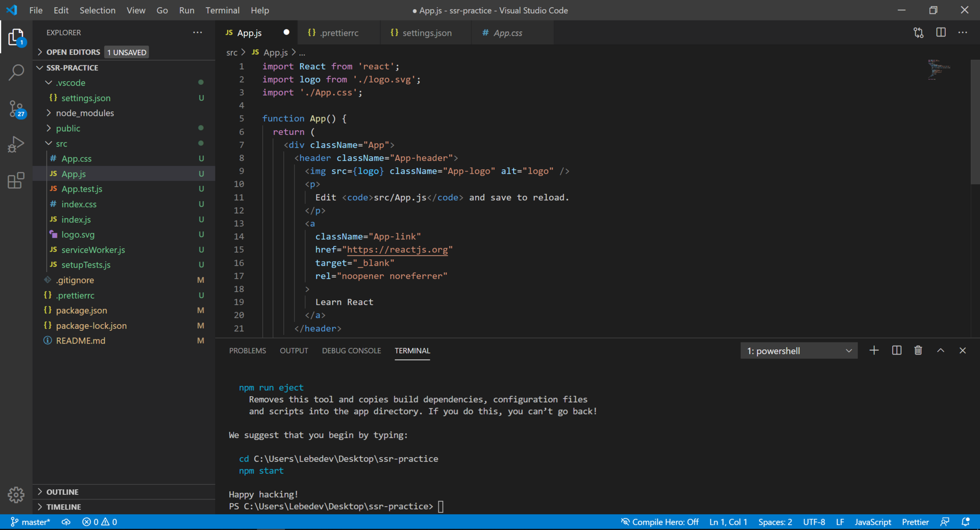Screen dimensions: 980x530
Task: Open errors and warnings count in status bar
Action: point(100,522)
